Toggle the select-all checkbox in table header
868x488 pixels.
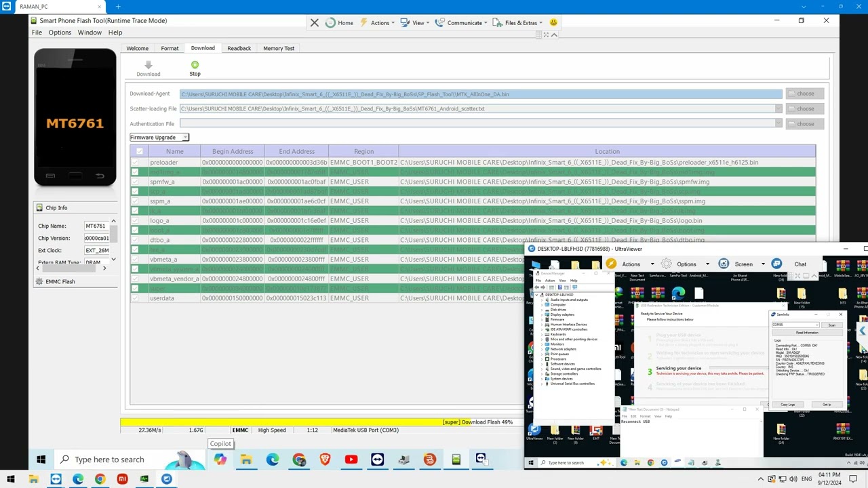pos(140,151)
